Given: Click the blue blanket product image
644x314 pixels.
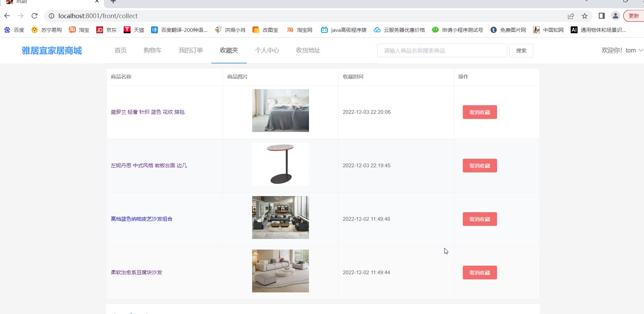Looking at the screenshot, I should point(281,110).
